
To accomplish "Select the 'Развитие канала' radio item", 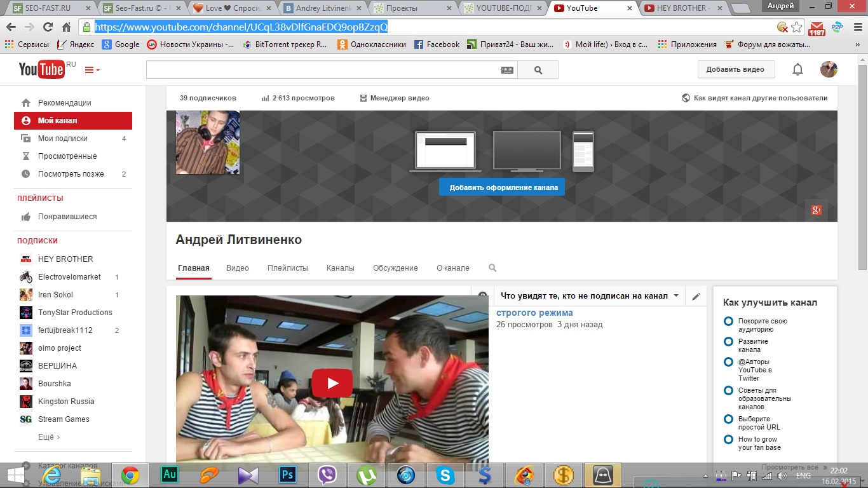I will pos(729,342).
